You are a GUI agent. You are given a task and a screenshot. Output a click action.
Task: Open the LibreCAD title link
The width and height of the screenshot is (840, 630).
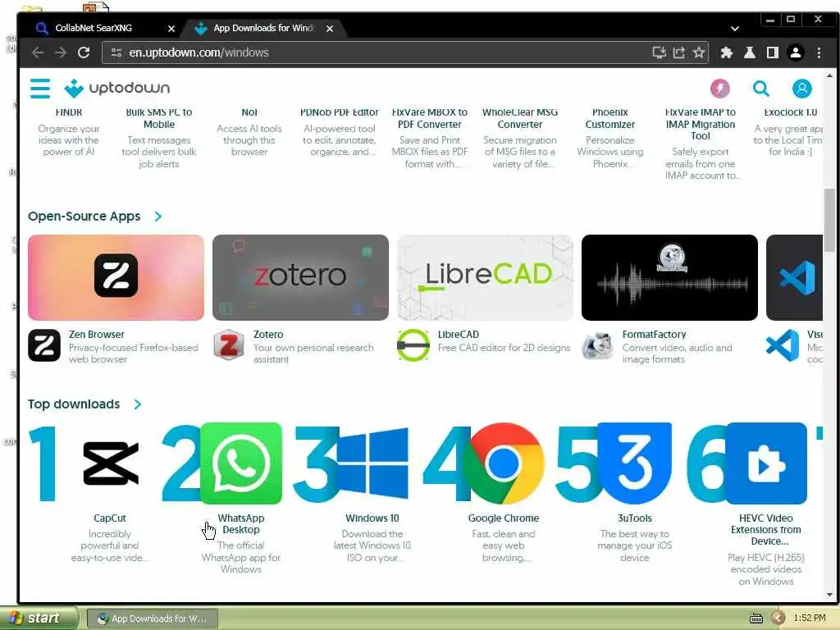tap(459, 335)
